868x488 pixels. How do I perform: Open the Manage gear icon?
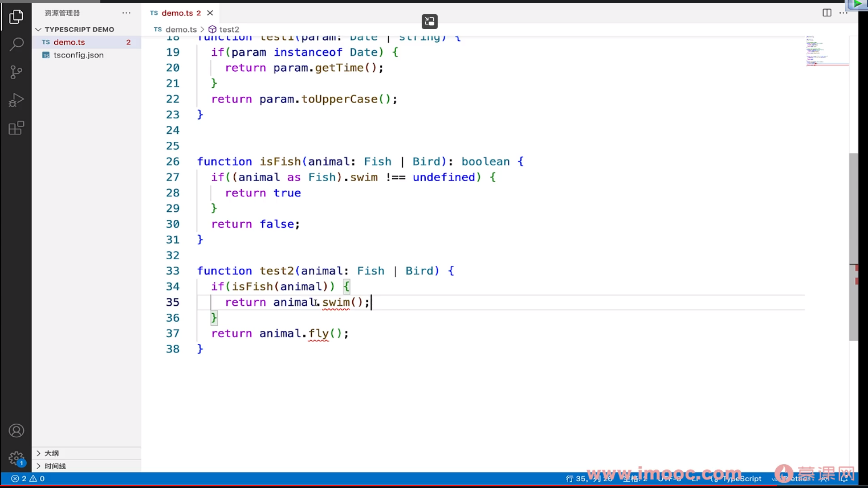16,458
